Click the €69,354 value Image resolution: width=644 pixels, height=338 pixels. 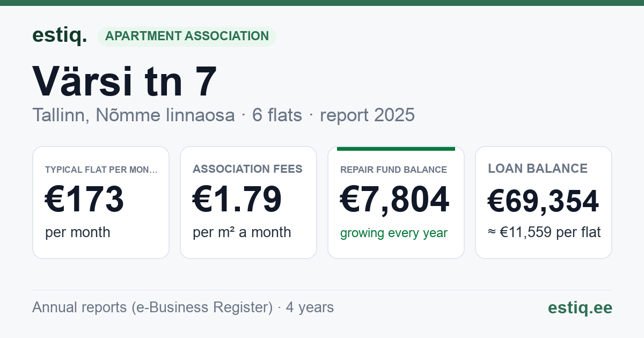543,202
